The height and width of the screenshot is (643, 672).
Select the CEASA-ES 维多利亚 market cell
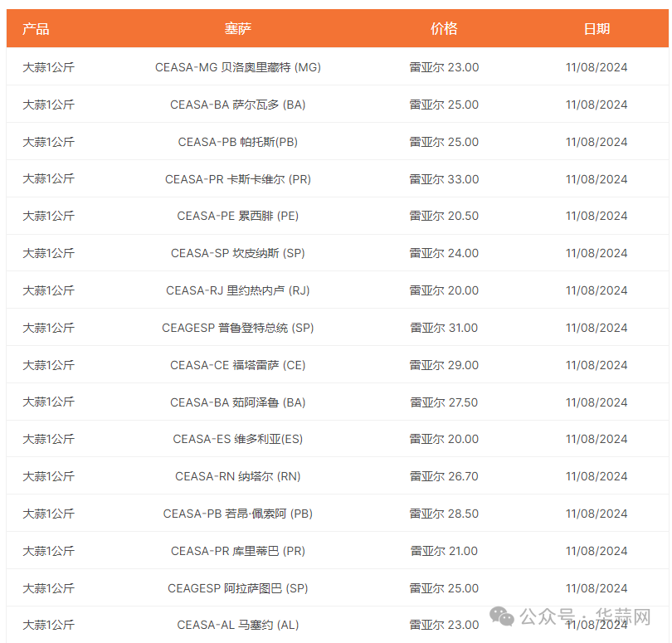coord(237,439)
